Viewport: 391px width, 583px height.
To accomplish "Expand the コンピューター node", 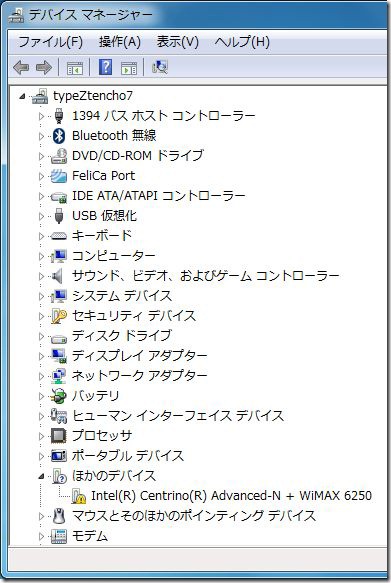I will tap(41, 256).
